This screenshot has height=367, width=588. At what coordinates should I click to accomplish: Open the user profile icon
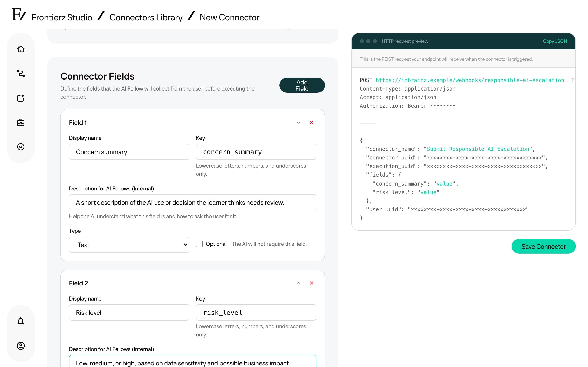tap(21, 346)
